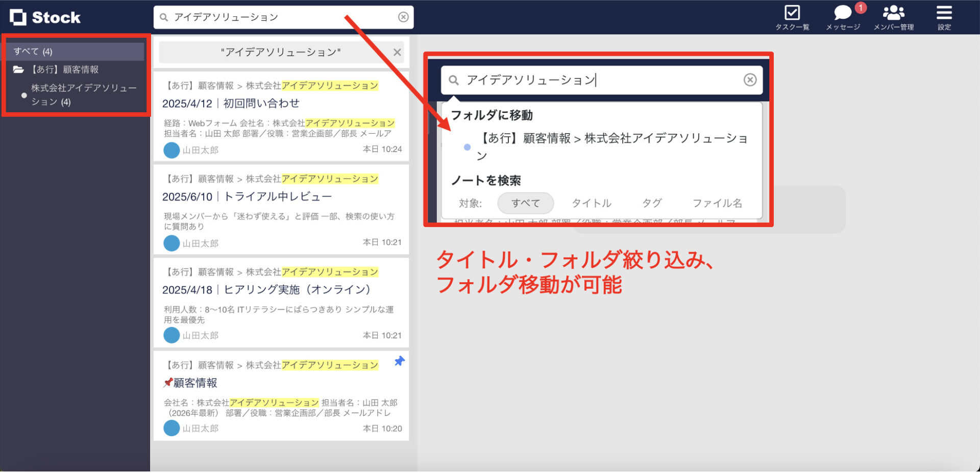Viewport: 980px width, 473px height.
Task: Open the タスク一覧 checklist icon
Action: pos(792,12)
